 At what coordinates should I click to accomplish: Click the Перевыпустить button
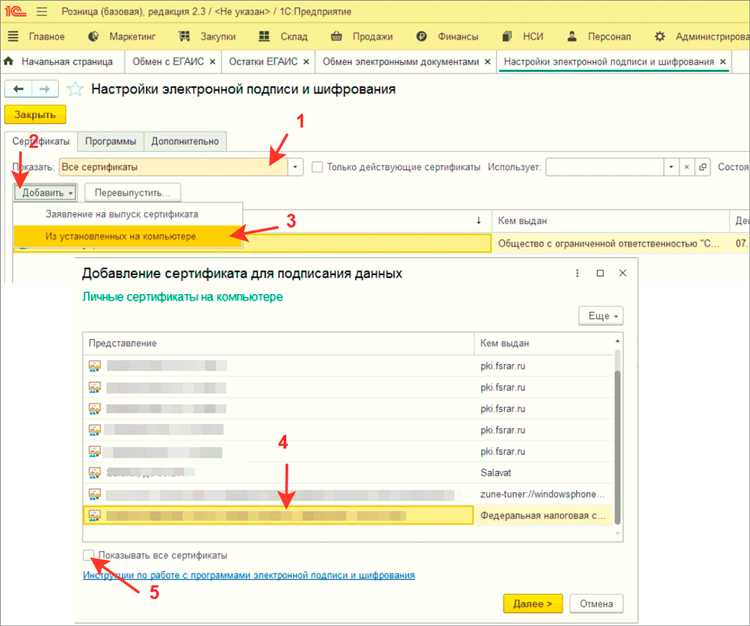pos(133,193)
